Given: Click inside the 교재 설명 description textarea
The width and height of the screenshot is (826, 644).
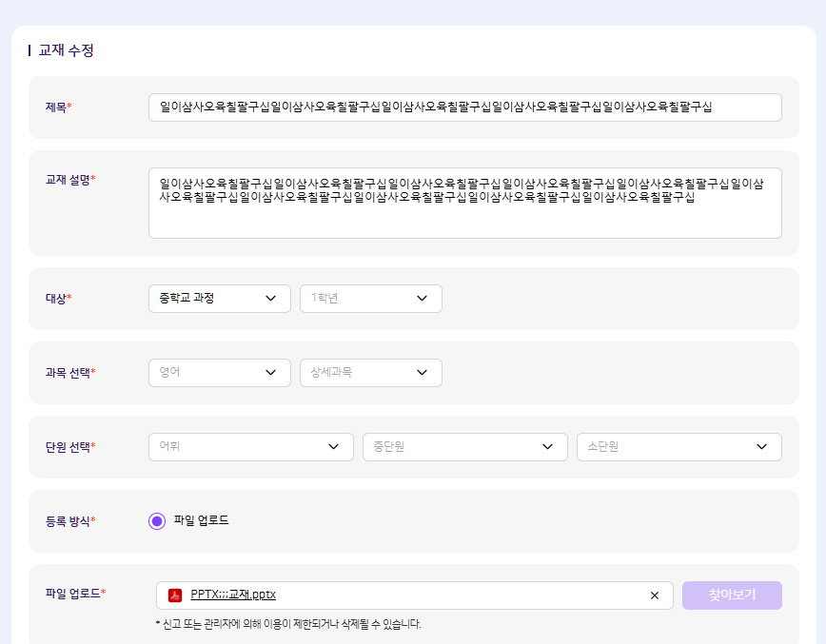Looking at the screenshot, I should pos(464,219).
